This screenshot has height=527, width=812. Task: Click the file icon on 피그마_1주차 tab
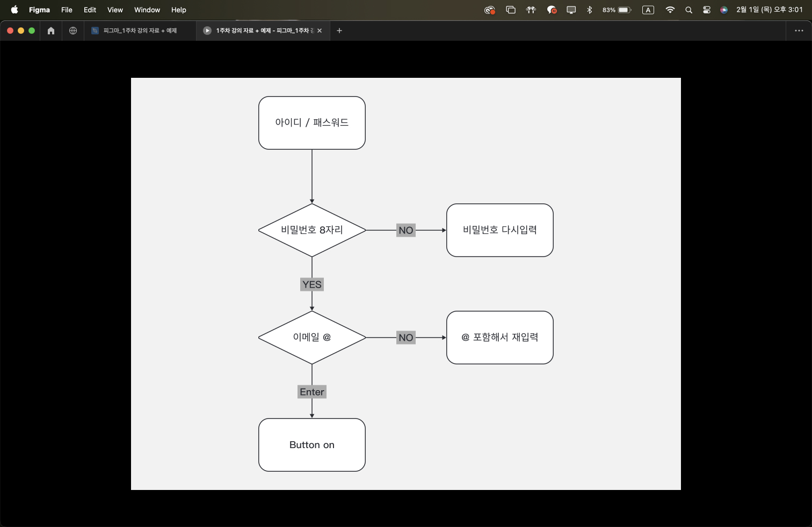[x=95, y=31]
